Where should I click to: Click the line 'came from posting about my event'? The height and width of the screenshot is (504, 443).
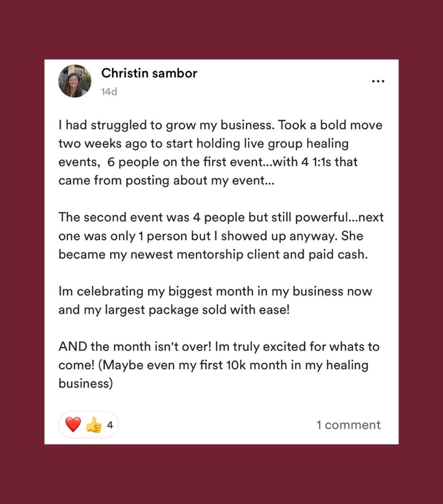click(166, 181)
